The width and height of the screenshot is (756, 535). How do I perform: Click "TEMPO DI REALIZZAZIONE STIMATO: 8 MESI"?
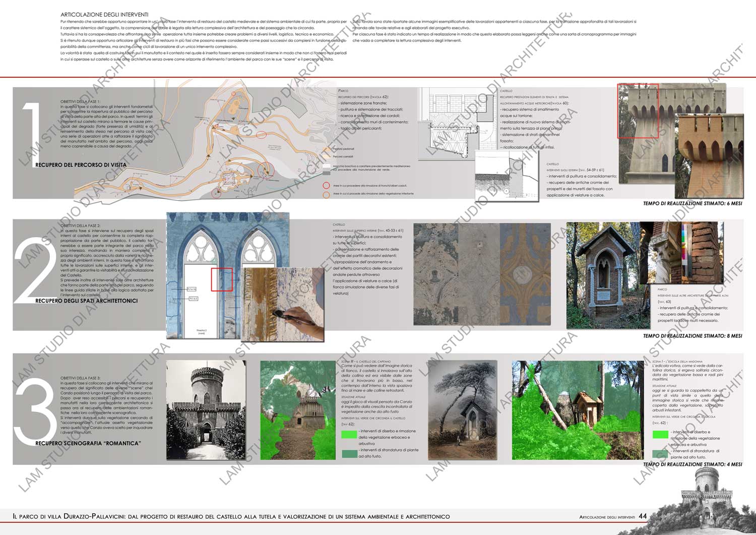coord(692,336)
